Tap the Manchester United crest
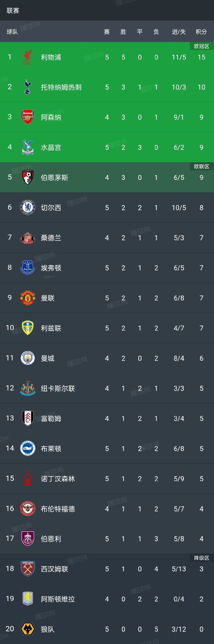Image resolution: width=214 pixels, height=644 pixels. coord(28,298)
